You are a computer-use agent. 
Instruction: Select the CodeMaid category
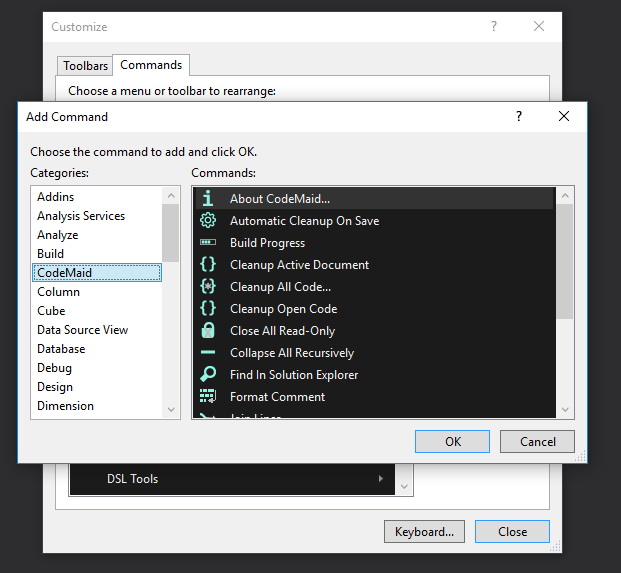[x=97, y=272]
